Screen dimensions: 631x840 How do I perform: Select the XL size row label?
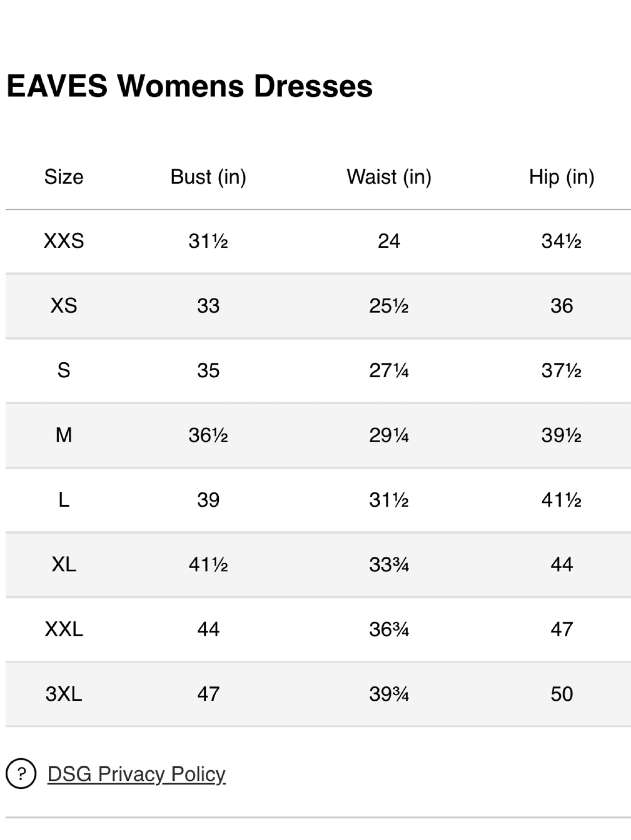click(x=64, y=564)
